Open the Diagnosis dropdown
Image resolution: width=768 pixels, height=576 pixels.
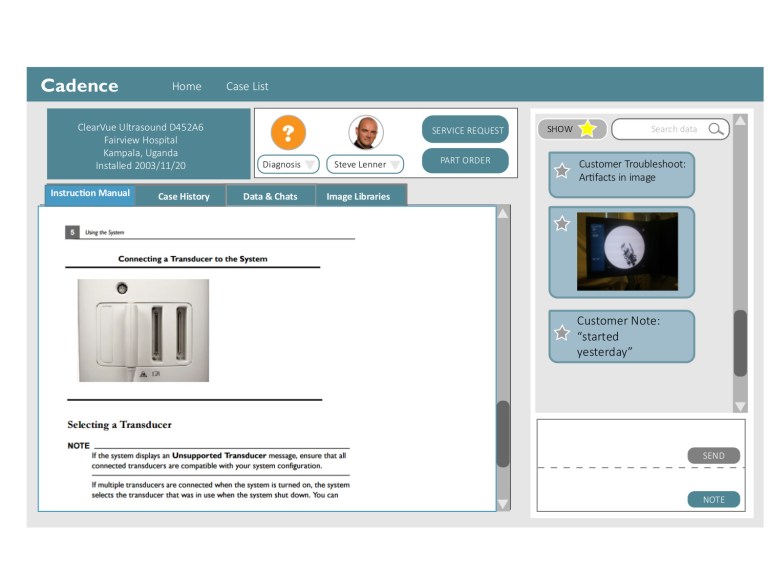tap(288, 164)
